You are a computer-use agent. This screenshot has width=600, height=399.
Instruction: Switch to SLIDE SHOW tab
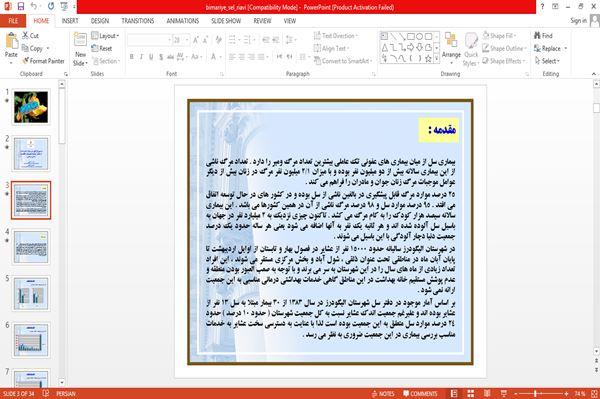(x=226, y=21)
